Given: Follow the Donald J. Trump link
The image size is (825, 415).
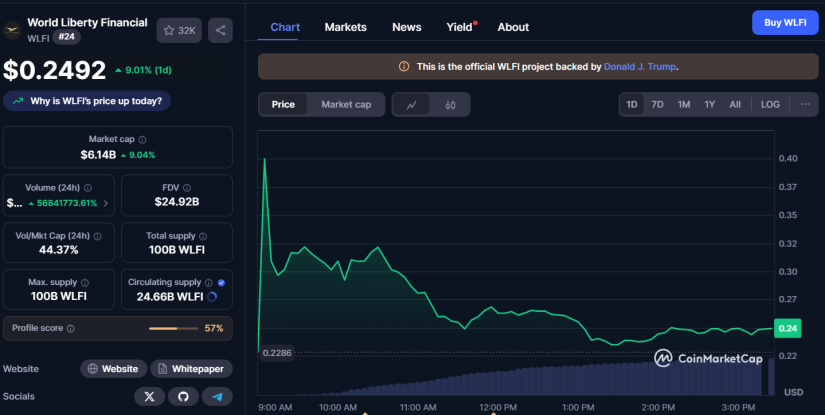Looking at the screenshot, I should coord(640,67).
